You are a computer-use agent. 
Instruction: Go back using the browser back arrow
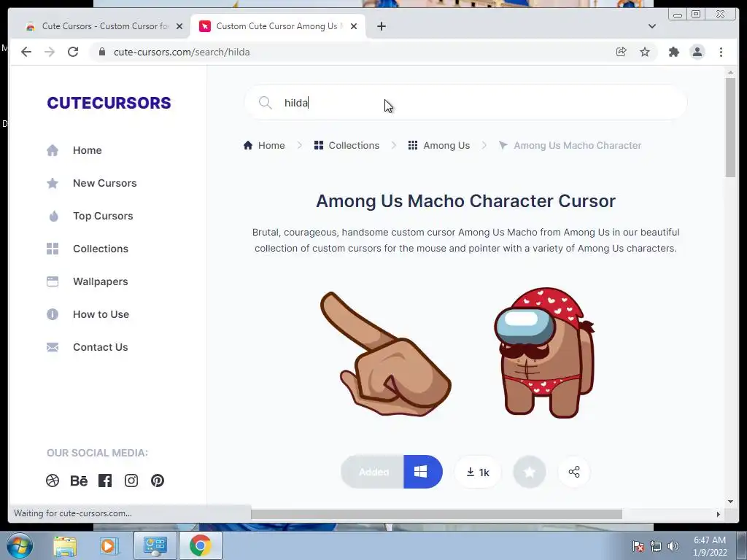(x=26, y=52)
